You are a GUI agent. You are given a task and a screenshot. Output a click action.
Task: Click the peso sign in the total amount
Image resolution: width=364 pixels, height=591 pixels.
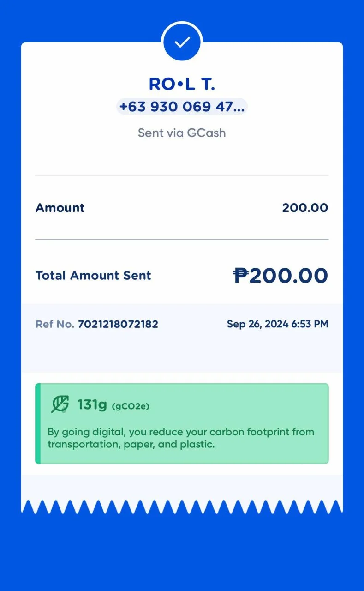point(241,276)
